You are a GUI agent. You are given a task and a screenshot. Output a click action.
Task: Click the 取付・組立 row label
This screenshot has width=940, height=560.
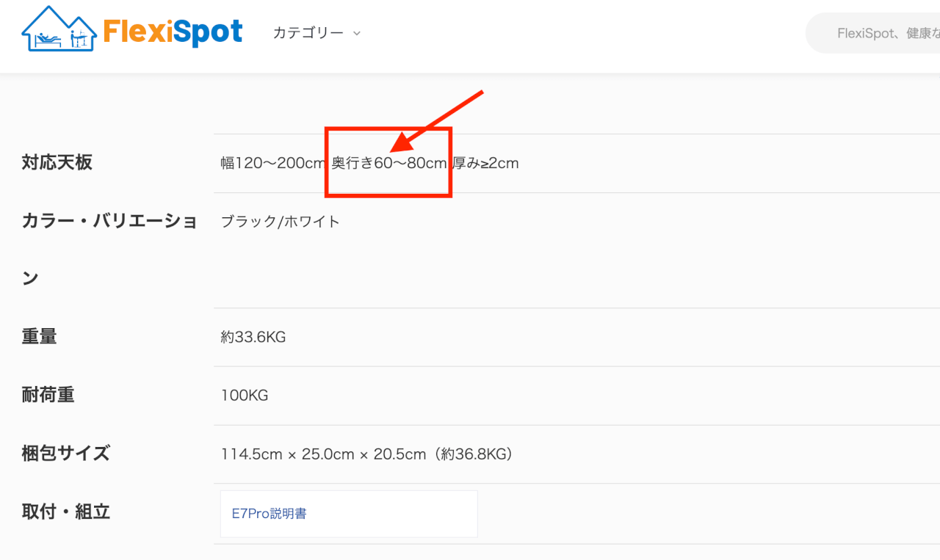(x=66, y=512)
